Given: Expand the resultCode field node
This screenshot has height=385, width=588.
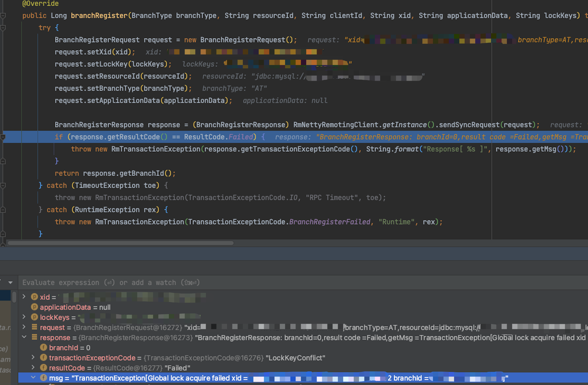Looking at the screenshot, I should pyautogui.click(x=33, y=367).
